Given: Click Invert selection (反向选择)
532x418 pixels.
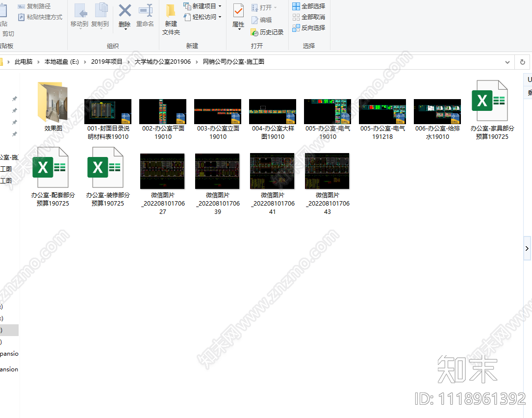Looking at the screenshot, I should pyautogui.click(x=309, y=28).
